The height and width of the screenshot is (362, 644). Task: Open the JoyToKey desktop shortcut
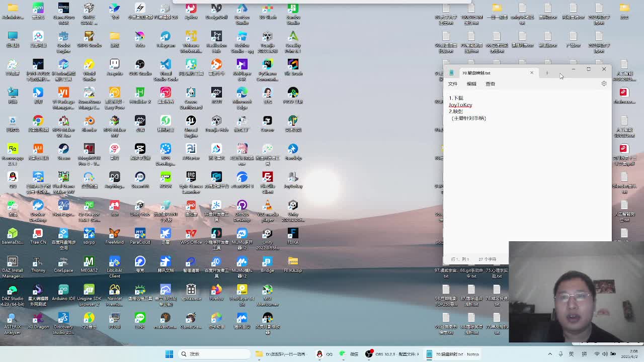293,180
